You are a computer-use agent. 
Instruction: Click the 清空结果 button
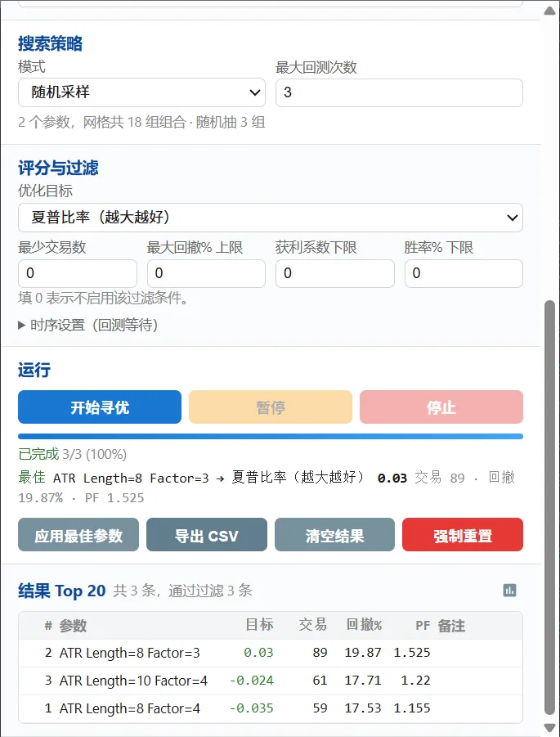tap(334, 535)
